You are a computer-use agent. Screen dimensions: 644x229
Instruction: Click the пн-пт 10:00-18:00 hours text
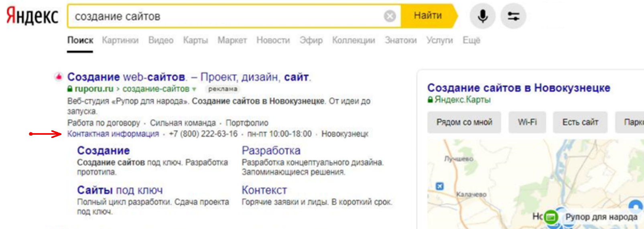(279, 134)
